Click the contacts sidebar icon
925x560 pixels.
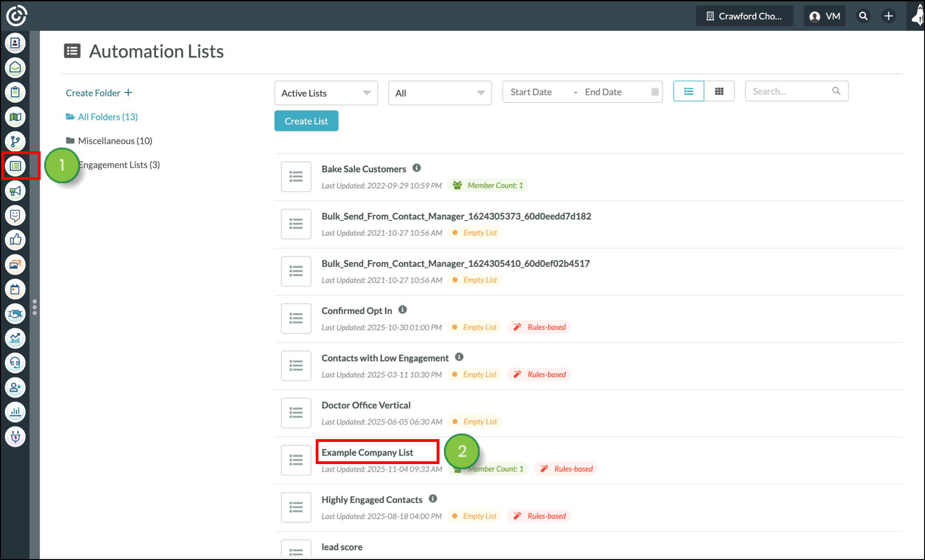click(15, 43)
